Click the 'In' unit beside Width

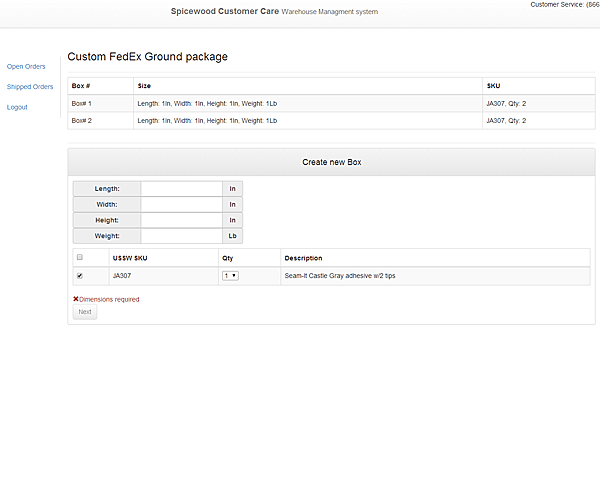tap(233, 205)
